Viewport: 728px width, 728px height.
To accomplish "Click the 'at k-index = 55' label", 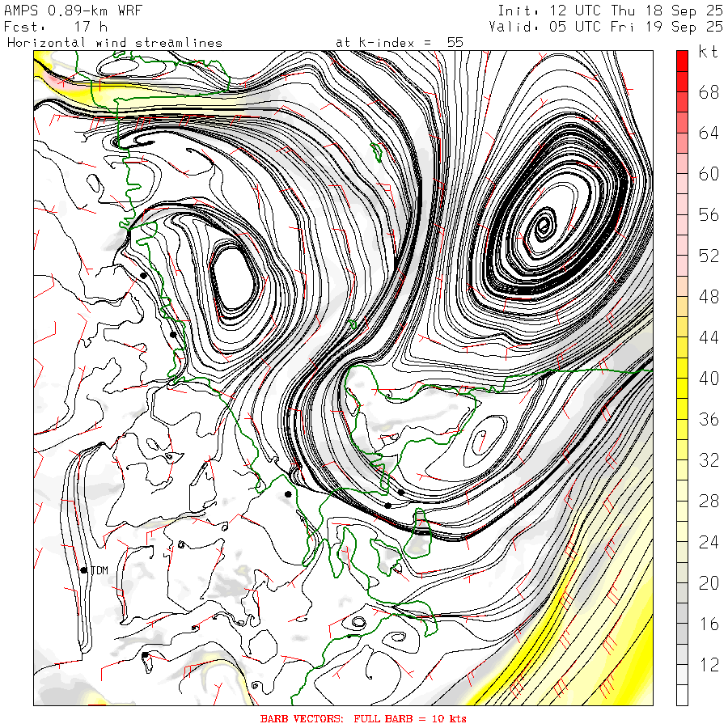I will point(399,42).
